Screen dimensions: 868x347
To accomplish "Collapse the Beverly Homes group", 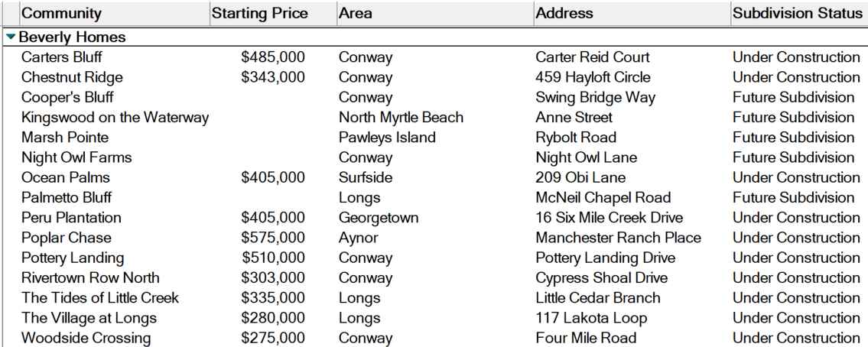I will click(x=11, y=37).
